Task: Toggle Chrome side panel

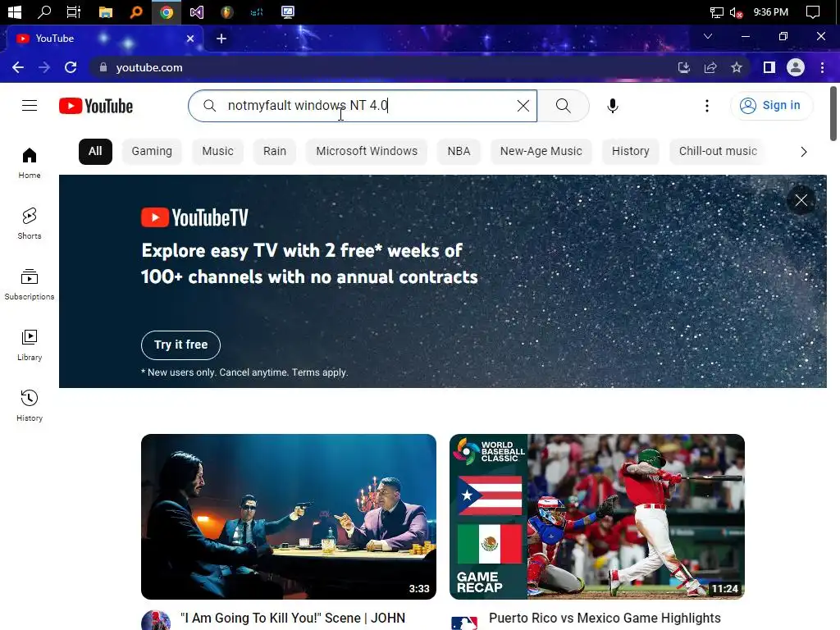Action: [x=769, y=67]
